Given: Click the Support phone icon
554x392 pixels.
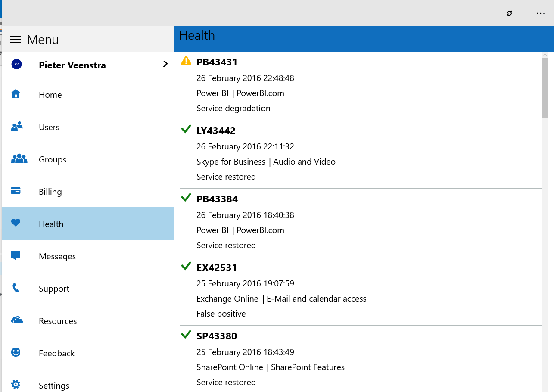Looking at the screenshot, I should (x=16, y=288).
